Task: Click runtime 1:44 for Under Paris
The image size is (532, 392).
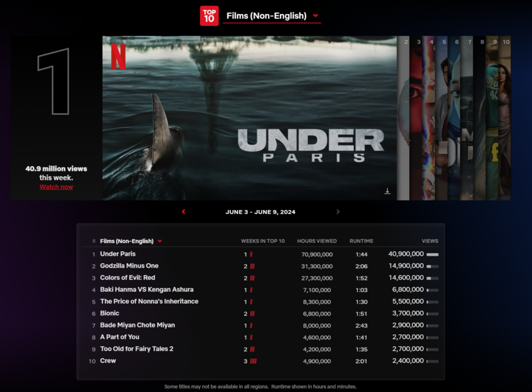Action: click(x=362, y=254)
